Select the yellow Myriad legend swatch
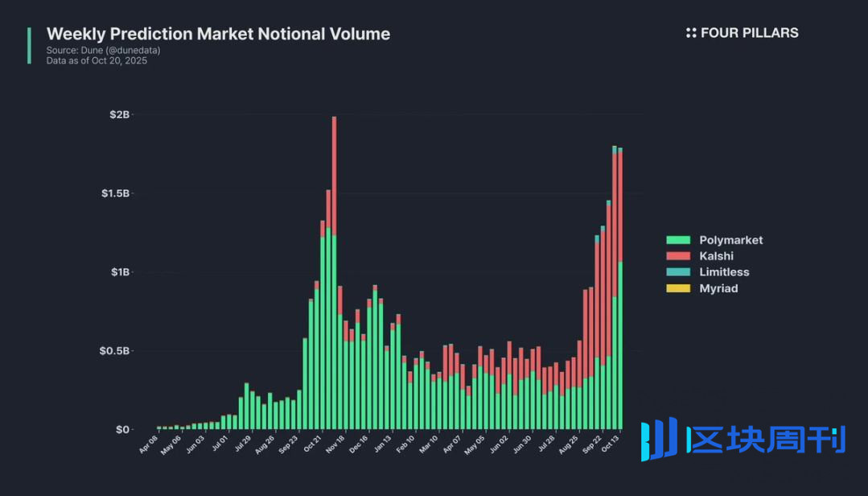This screenshot has width=868, height=496. click(678, 288)
